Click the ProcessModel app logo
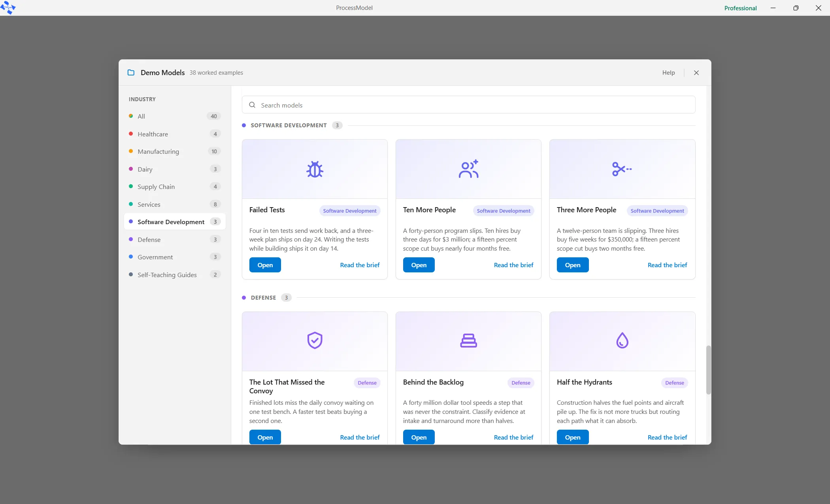 8,8
